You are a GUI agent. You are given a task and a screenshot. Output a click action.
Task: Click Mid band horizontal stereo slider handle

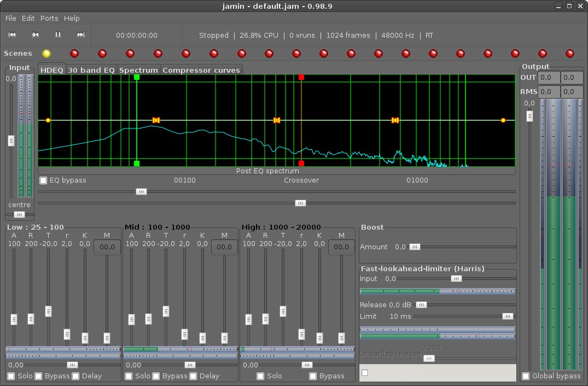click(x=190, y=365)
